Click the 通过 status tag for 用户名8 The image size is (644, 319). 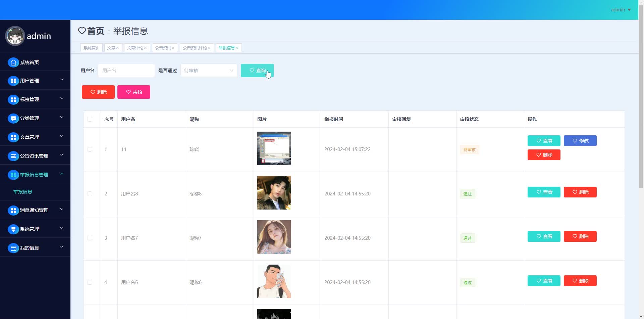tap(468, 194)
